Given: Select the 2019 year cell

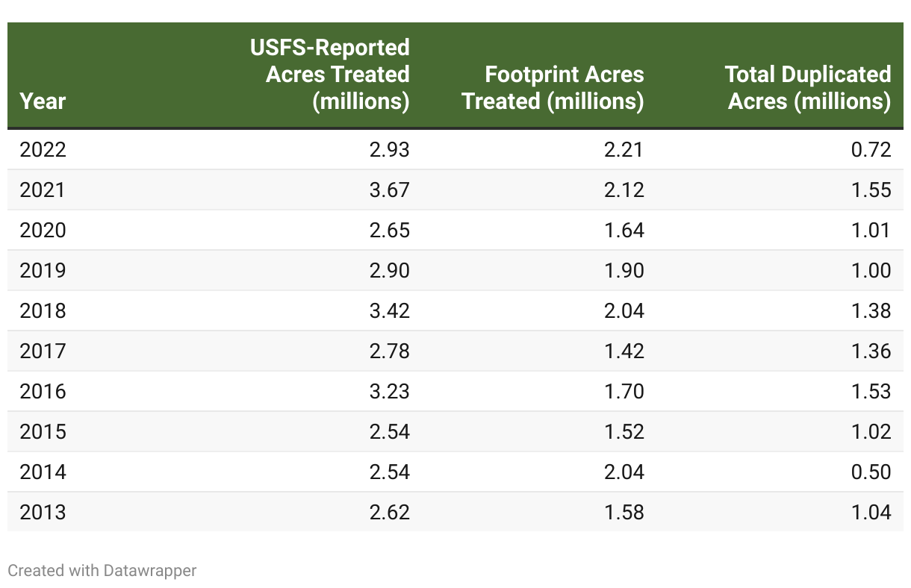Looking at the screenshot, I should 43,271.
